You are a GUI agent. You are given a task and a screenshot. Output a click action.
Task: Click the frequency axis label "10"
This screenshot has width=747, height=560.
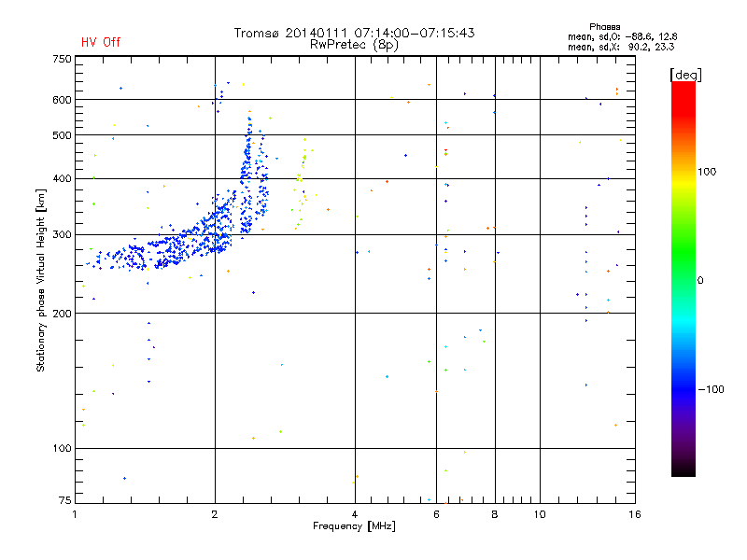pyautogui.click(x=540, y=514)
